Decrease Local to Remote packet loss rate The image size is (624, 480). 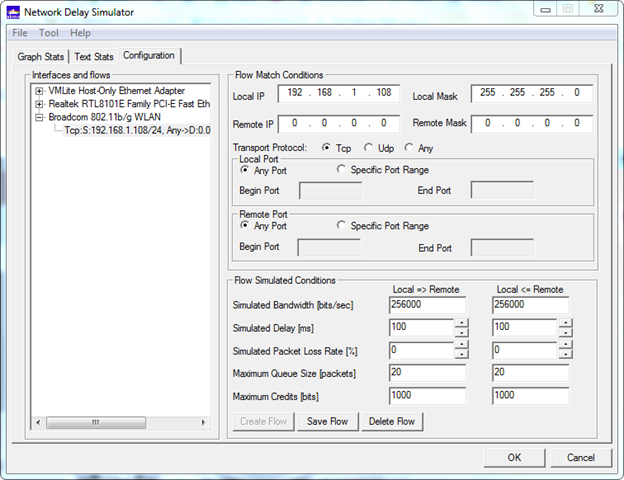(460, 356)
